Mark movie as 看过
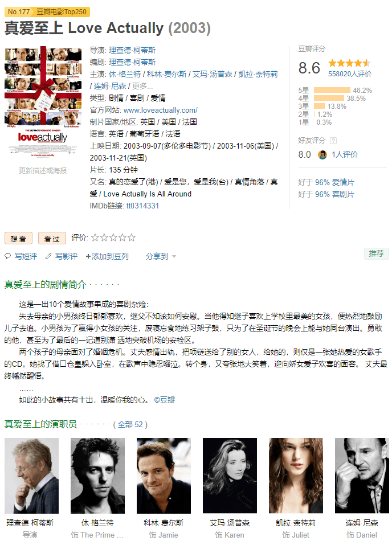This screenshot has height=549, width=392. (x=52, y=239)
